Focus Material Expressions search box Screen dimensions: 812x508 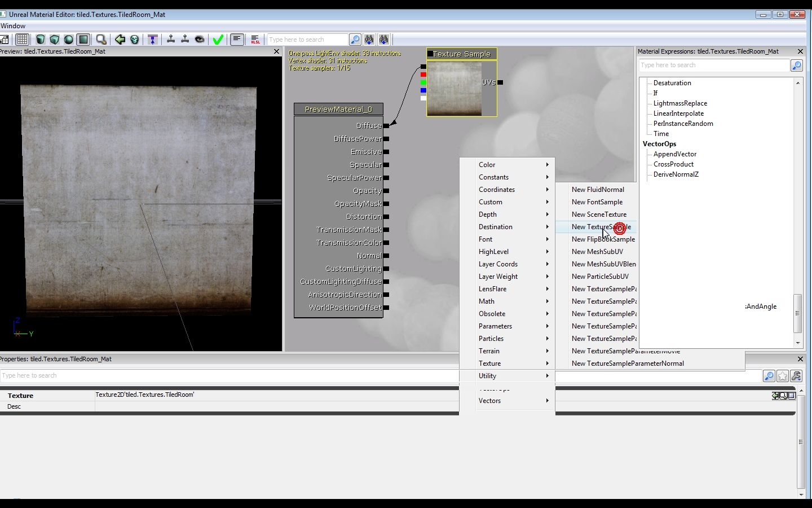click(x=714, y=65)
